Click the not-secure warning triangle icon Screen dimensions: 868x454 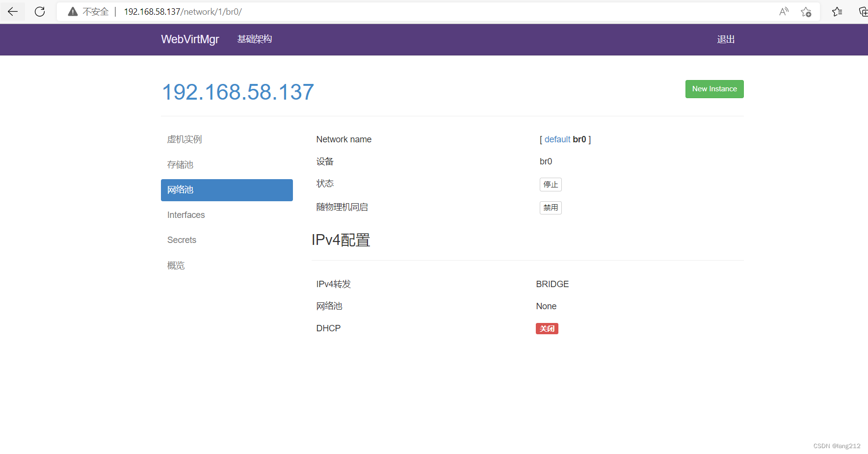coord(73,12)
